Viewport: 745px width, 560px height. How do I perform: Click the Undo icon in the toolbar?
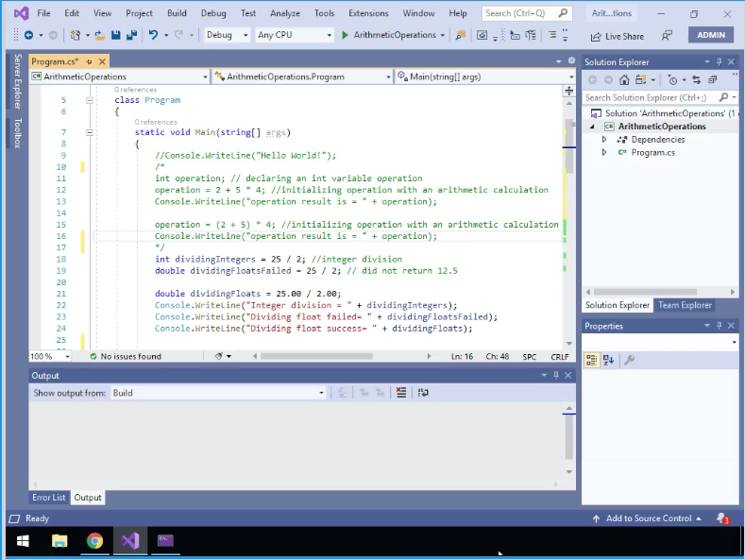[x=153, y=35]
